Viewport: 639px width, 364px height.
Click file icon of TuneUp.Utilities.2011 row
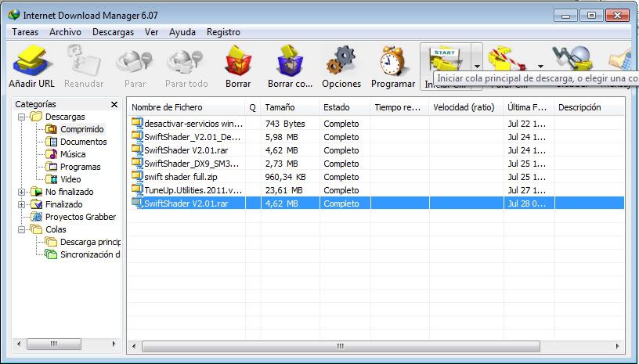pyautogui.click(x=137, y=189)
